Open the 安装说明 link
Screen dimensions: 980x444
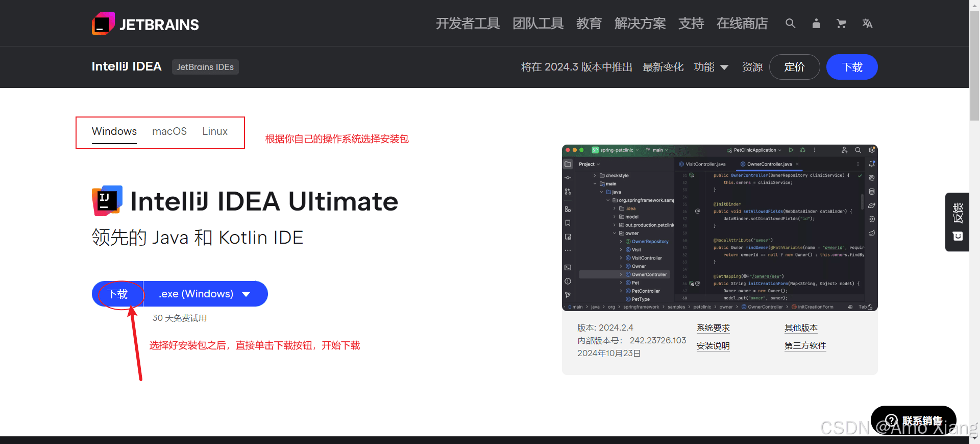pyautogui.click(x=713, y=346)
